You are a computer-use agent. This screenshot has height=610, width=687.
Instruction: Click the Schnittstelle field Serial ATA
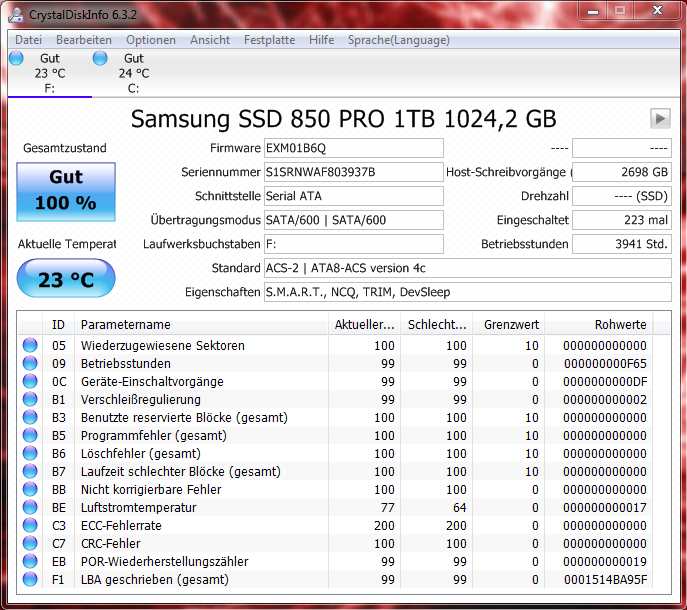click(354, 196)
